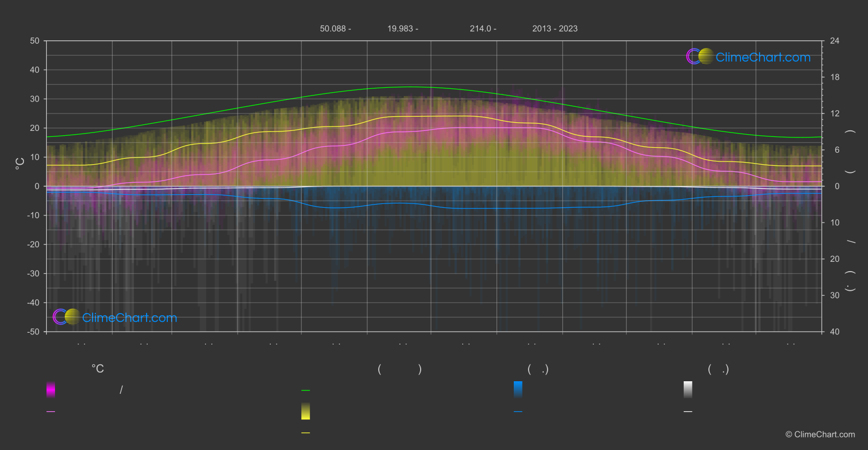Click the 24 axis label
This screenshot has height=450, width=868.
click(835, 41)
